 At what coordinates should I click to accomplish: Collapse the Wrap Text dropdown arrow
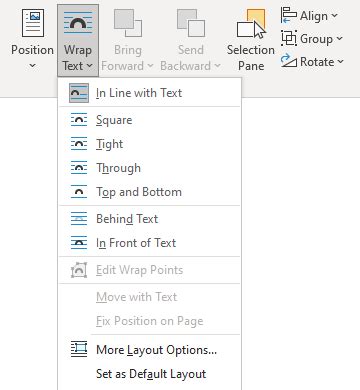pyautogui.click(x=89, y=66)
